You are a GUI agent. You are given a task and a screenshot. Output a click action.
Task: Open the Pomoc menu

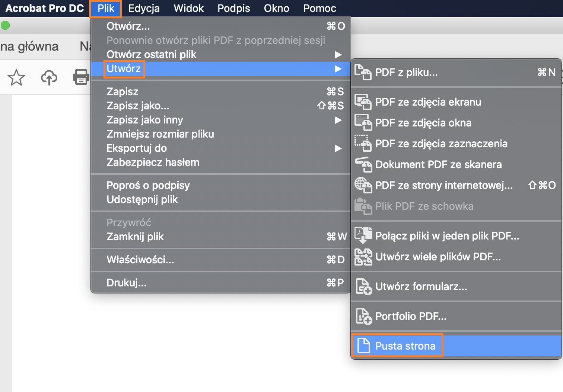[319, 8]
